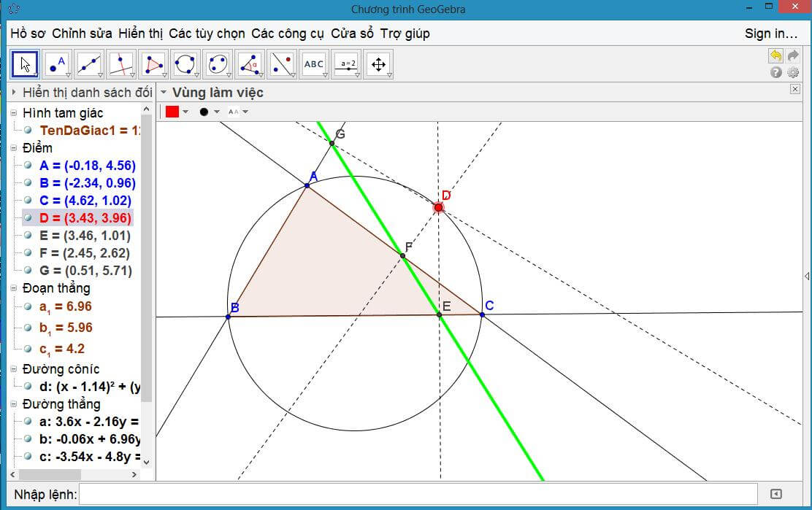This screenshot has height=510, width=812.
Task: Select segment c₁ = 4.2 in list
Action: (x=61, y=349)
